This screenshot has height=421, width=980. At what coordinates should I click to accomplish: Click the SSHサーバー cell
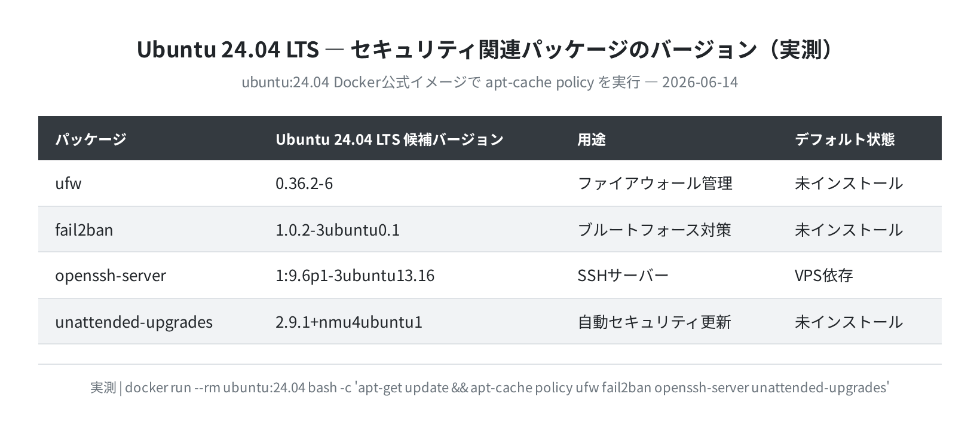coord(623,275)
